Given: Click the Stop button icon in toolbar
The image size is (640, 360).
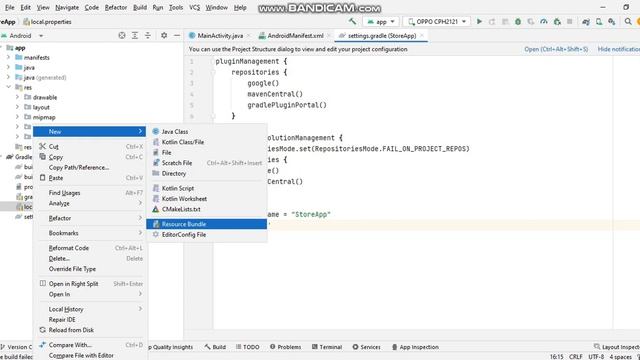Looking at the screenshot, I should 569,22.
